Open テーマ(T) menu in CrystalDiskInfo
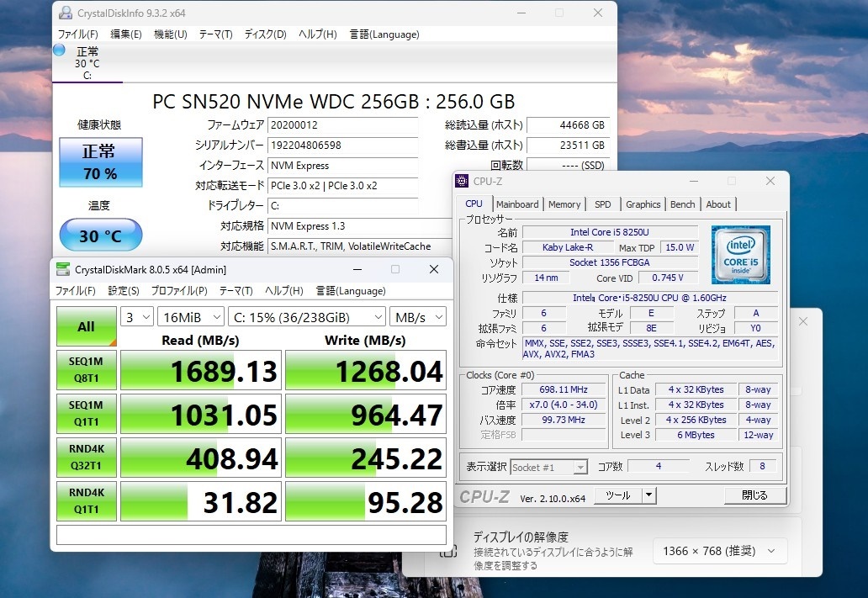The height and width of the screenshot is (598, 868). pos(215,34)
